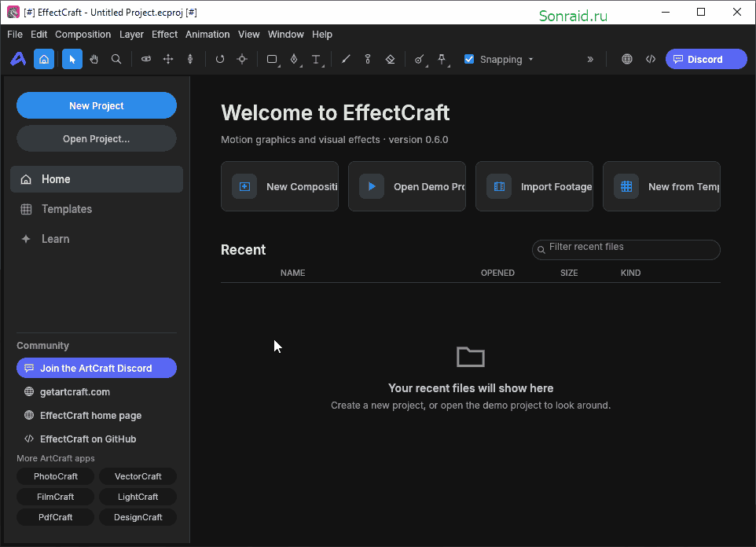Click the New Project button
This screenshot has height=547, width=756.
(x=97, y=105)
